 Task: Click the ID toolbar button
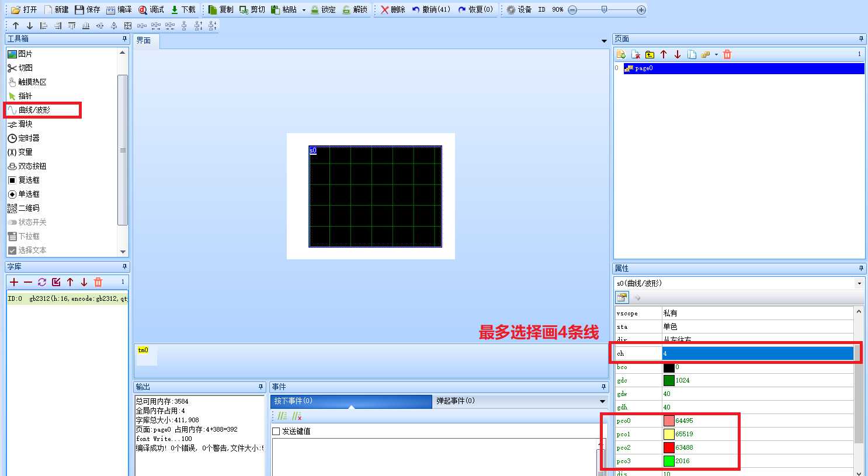pos(541,10)
